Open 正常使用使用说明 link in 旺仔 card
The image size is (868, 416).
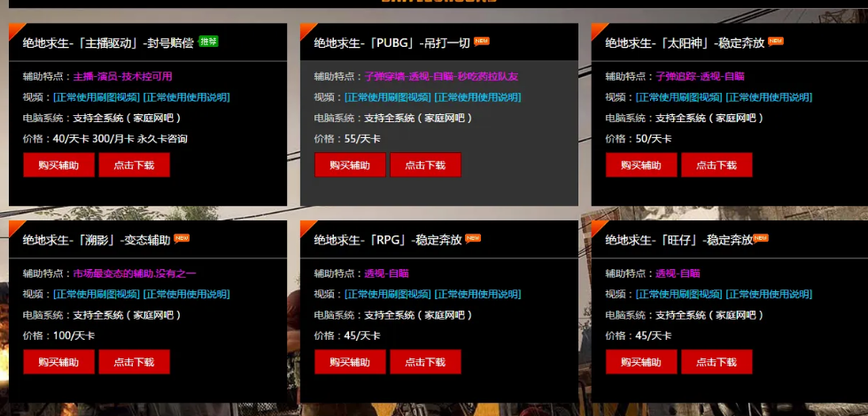click(769, 294)
